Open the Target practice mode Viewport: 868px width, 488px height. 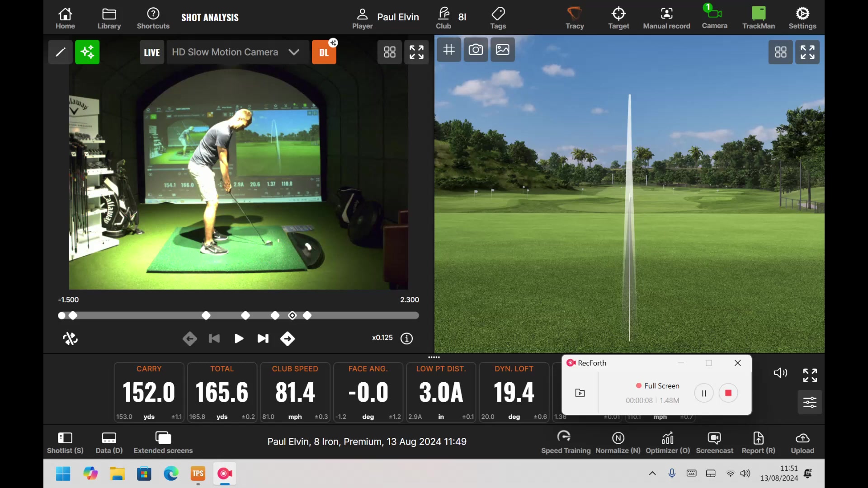[618, 17]
